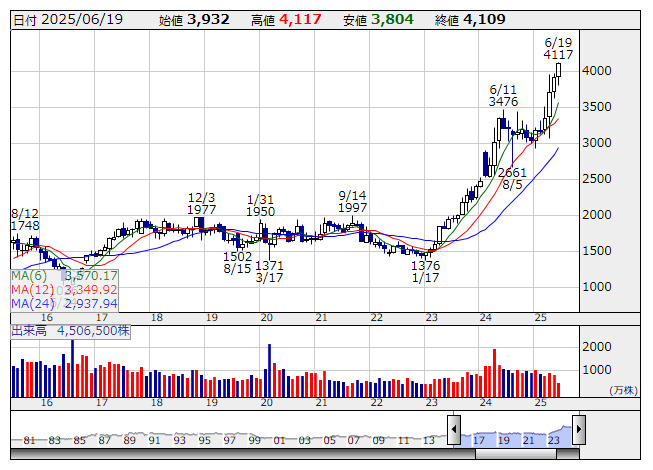653x470 pixels.
Task: Click year 20 on price chart axis
Action: [267, 318]
